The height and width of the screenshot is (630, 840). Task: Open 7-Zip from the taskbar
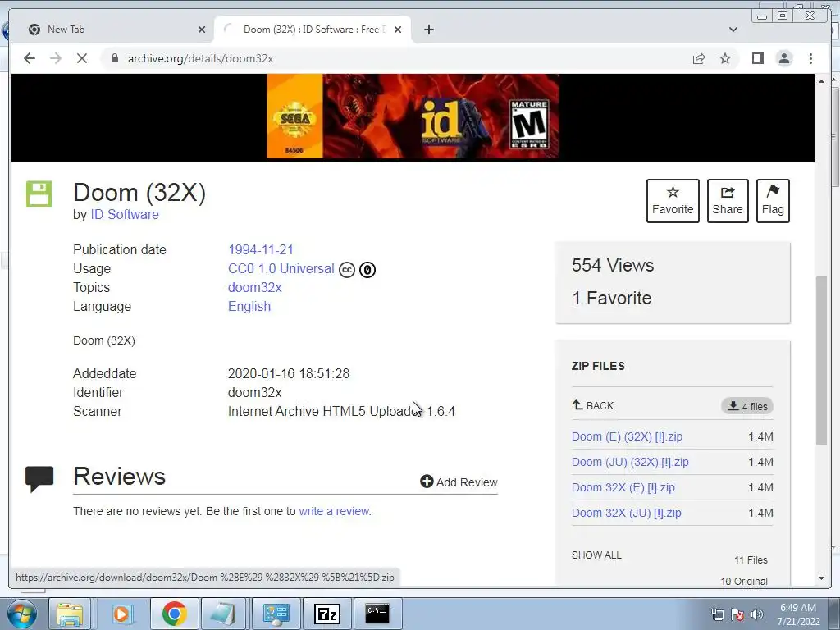[x=327, y=614]
